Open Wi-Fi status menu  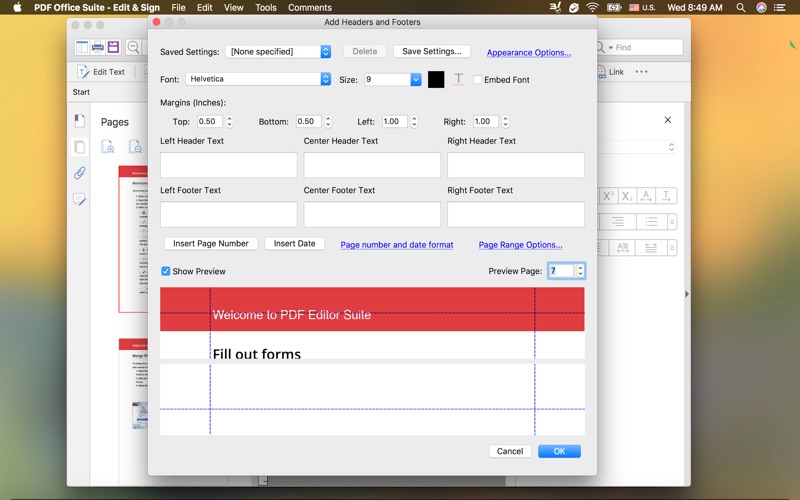592,7
